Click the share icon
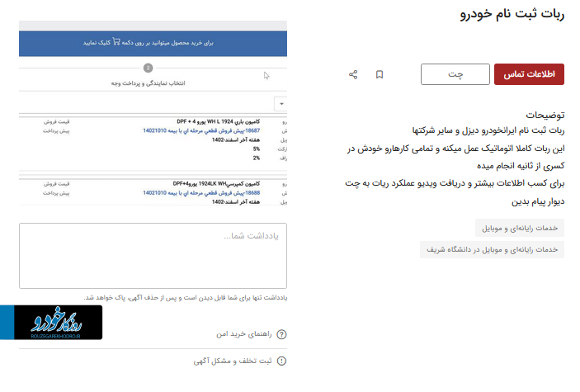The height and width of the screenshot is (392, 580). coord(353,74)
